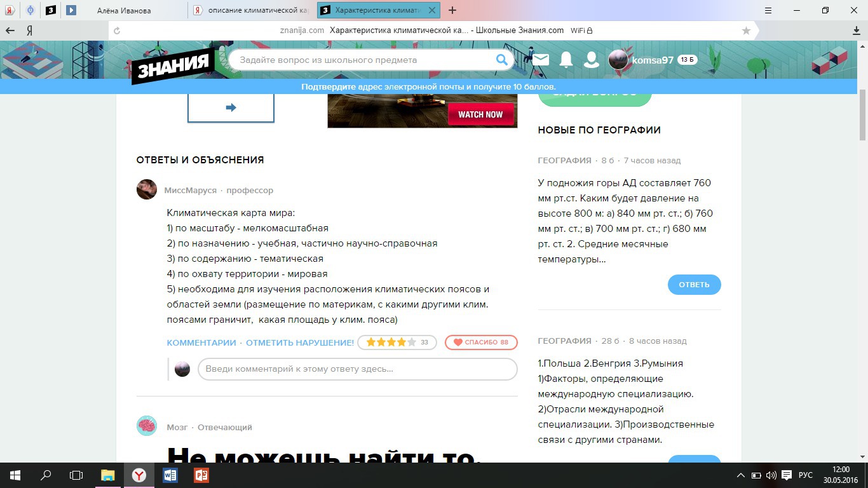The height and width of the screenshot is (488, 868).
Task: Open a new browser tab
Action: pos(452,10)
